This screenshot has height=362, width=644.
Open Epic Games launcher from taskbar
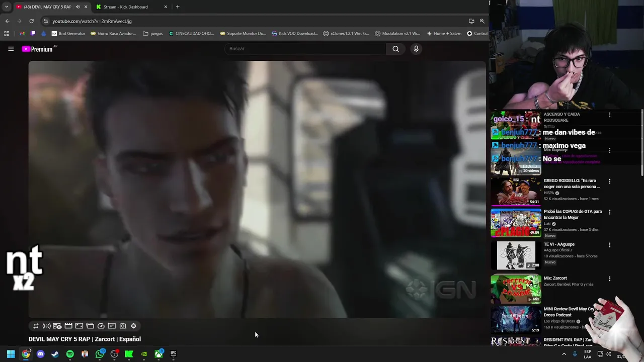(173, 354)
